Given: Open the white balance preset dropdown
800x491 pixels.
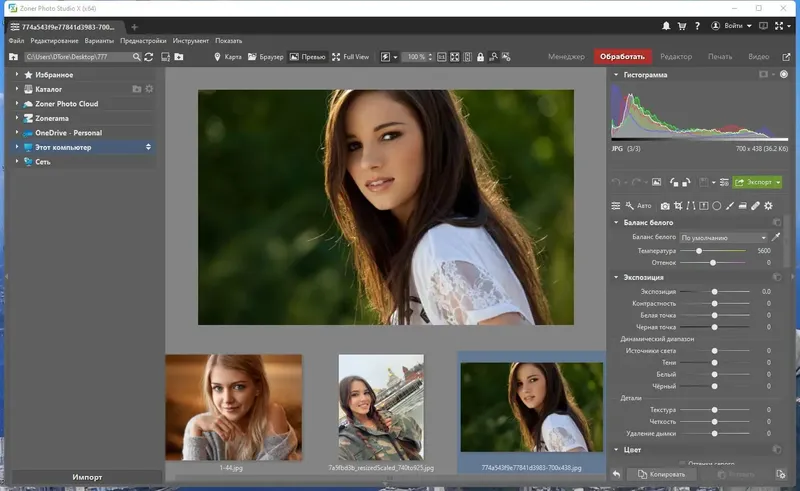Looking at the screenshot, I should click(x=724, y=237).
